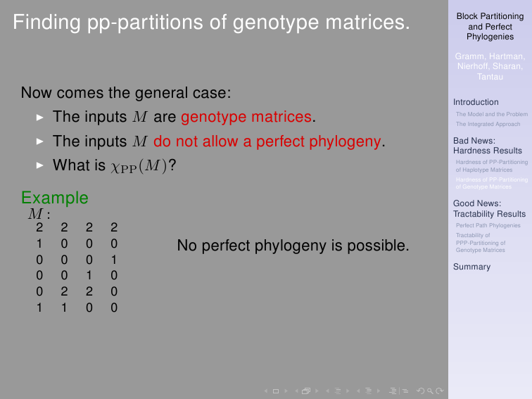
Task: Open 'The Model and the Problem' subsection
Action: (491, 114)
